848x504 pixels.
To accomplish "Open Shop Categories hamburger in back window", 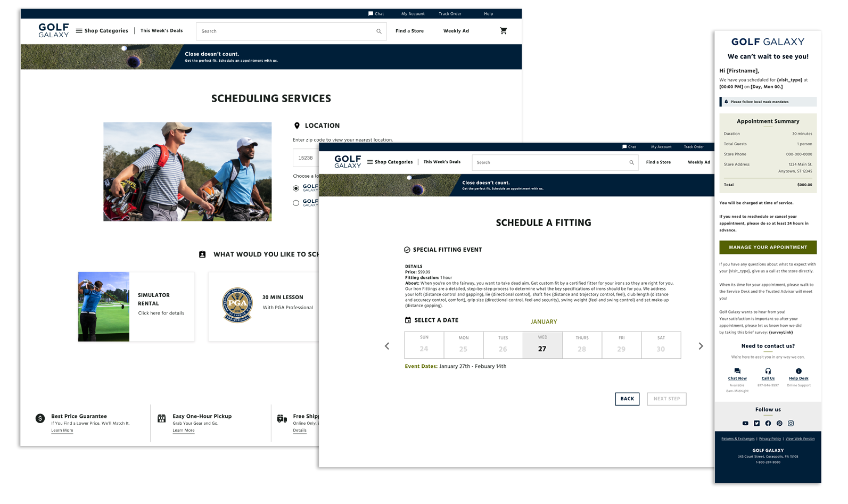I will (x=79, y=31).
